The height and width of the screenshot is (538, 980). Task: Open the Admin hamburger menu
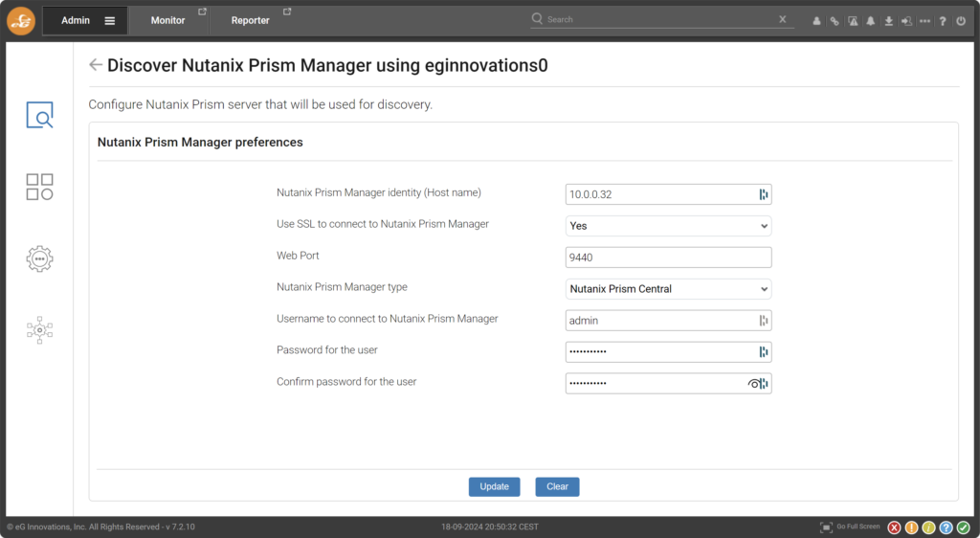[109, 21]
